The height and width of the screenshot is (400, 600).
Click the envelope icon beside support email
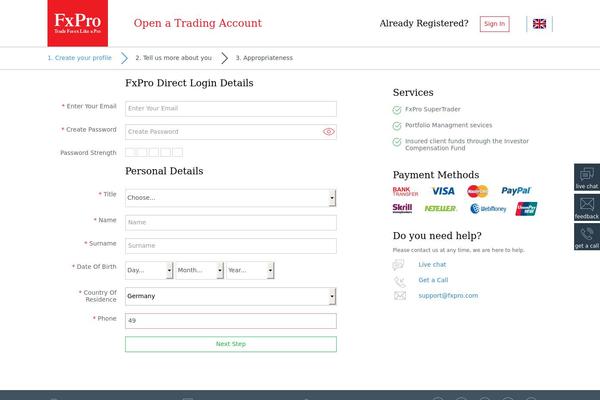pyautogui.click(x=400, y=296)
